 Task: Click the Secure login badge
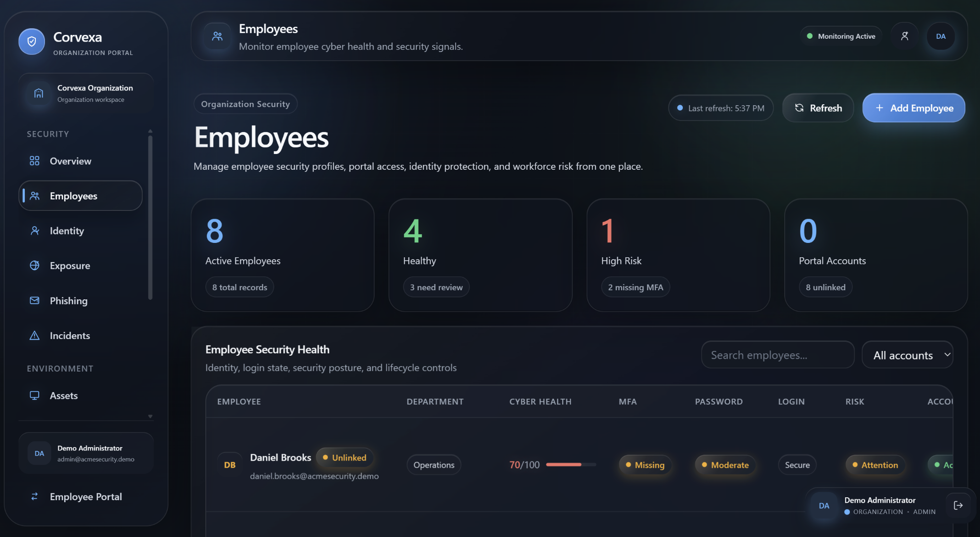pyautogui.click(x=797, y=465)
